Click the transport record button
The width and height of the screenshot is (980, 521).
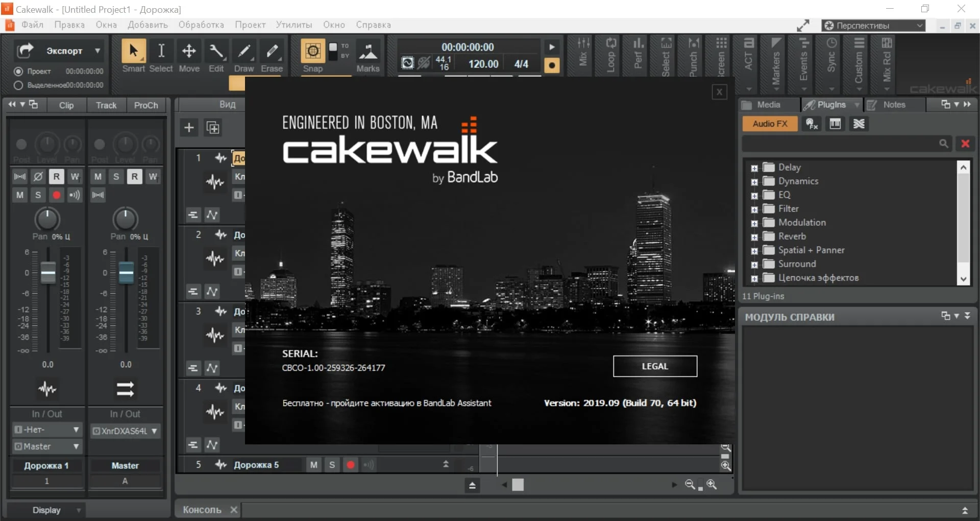(552, 65)
